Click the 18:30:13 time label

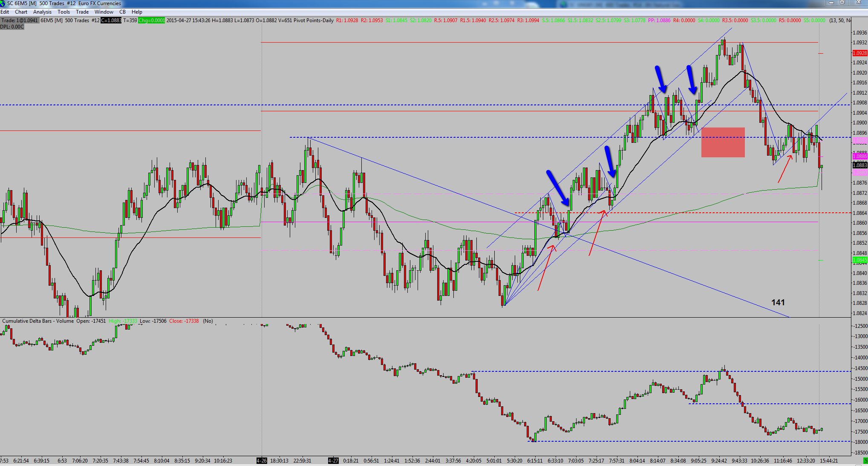(280, 461)
